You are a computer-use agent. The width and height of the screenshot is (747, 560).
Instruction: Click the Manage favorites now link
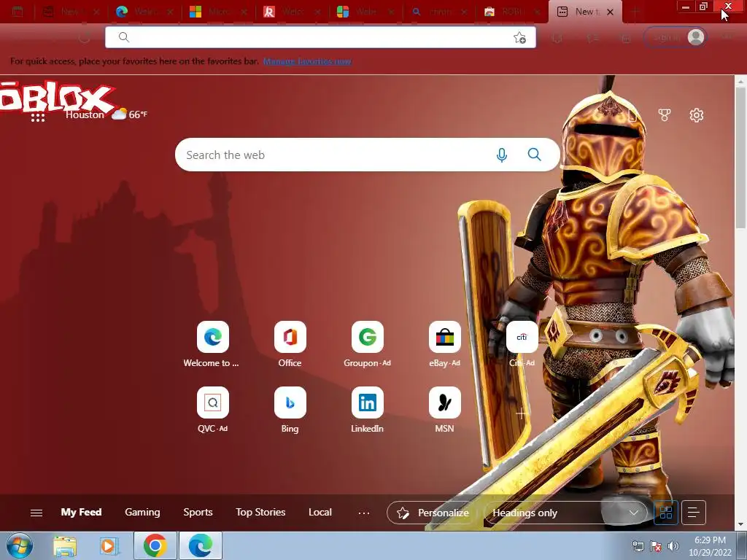pyautogui.click(x=307, y=61)
